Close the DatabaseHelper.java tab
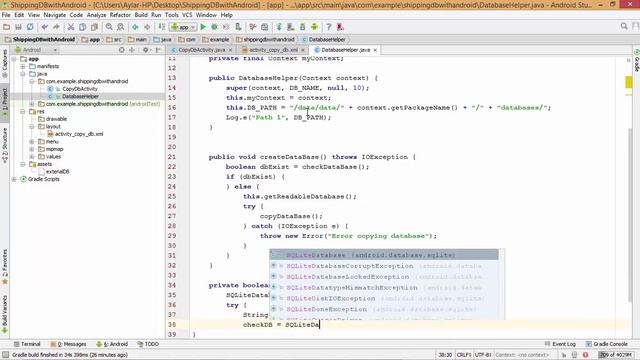The height and width of the screenshot is (360, 640). pyautogui.click(x=375, y=50)
